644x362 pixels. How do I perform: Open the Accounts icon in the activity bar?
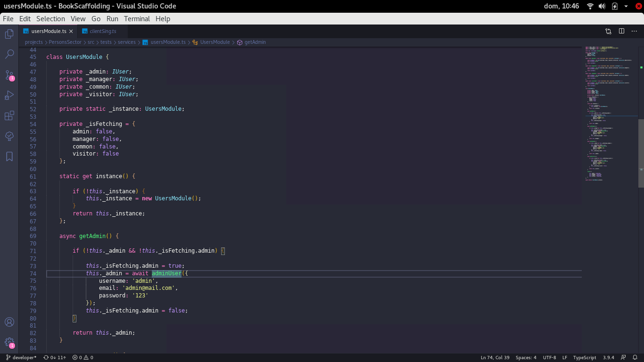(x=9, y=322)
